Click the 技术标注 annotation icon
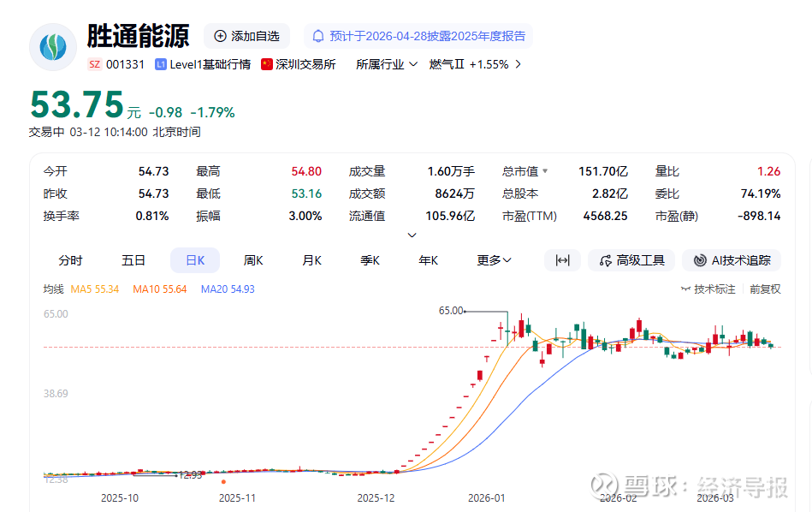This screenshot has width=812, height=512. click(x=685, y=289)
